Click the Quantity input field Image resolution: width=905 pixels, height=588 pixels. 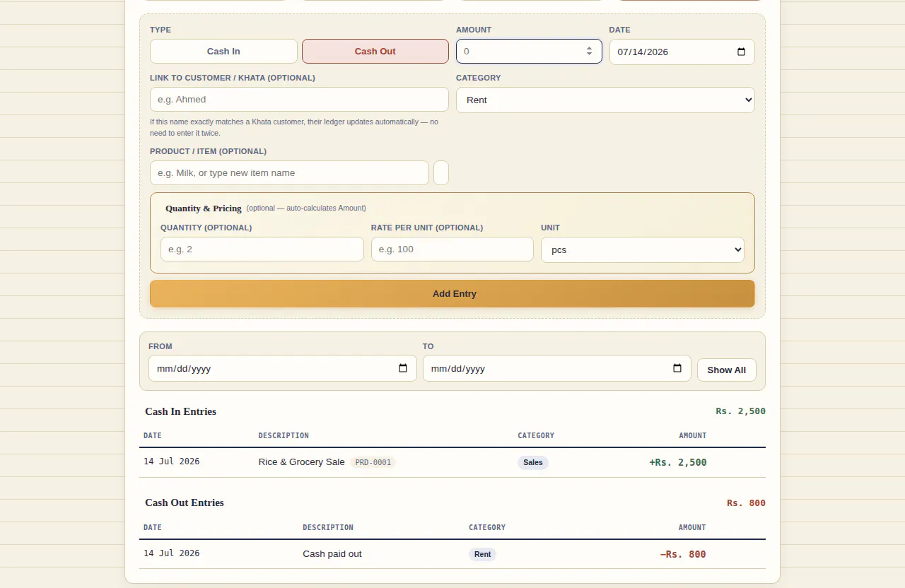pos(262,249)
